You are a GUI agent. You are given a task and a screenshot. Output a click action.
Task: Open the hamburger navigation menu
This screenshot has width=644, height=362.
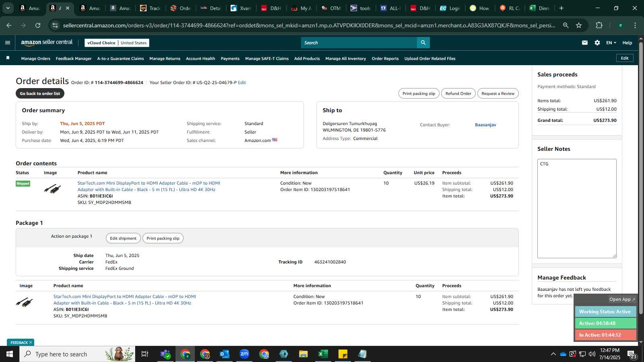point(8,43)
